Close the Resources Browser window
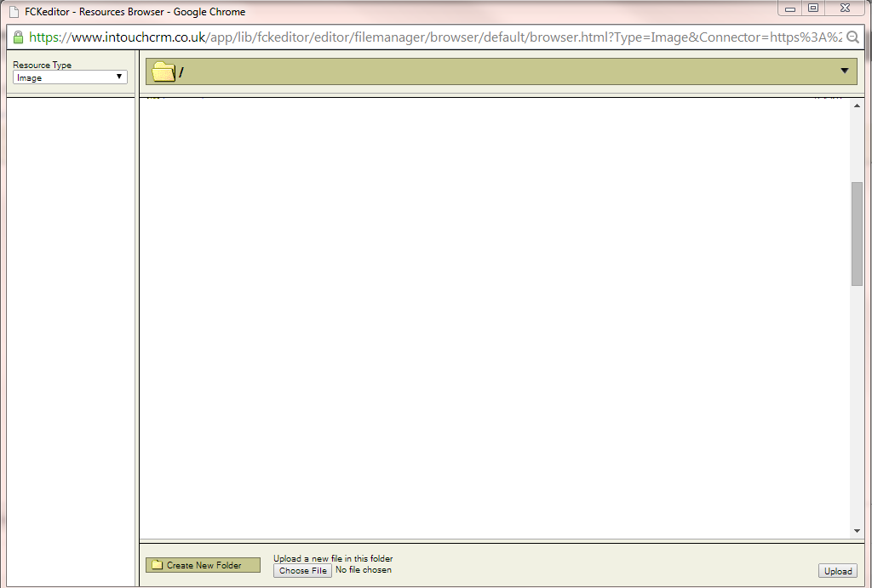 [846, 9]
